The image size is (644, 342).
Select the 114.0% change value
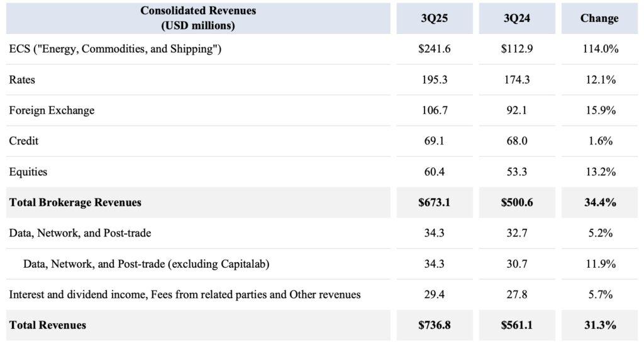(x=599, y=49)
